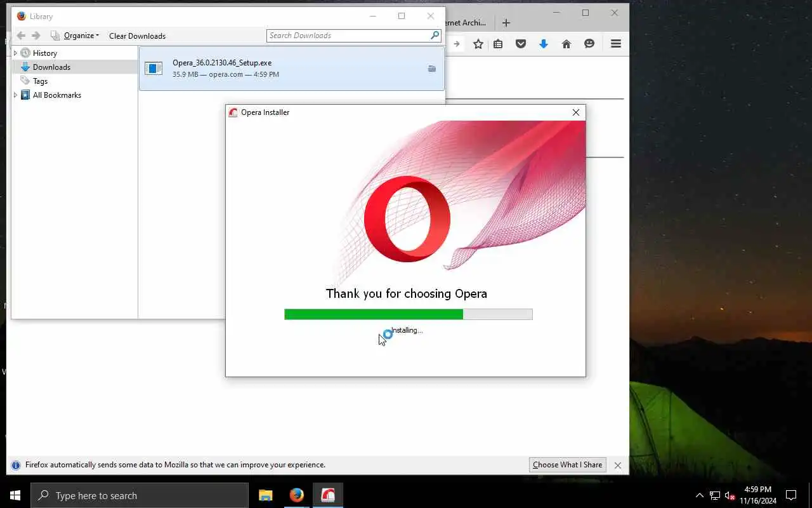Close the Opera Installer window
This screenshot has width=812, height=508.
(576, 112)
